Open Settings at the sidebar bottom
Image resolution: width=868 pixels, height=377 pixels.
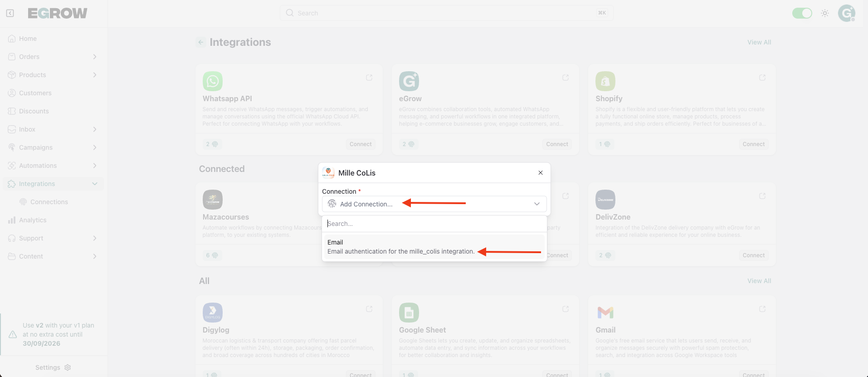pyautogui.click(x=53, y=367)
